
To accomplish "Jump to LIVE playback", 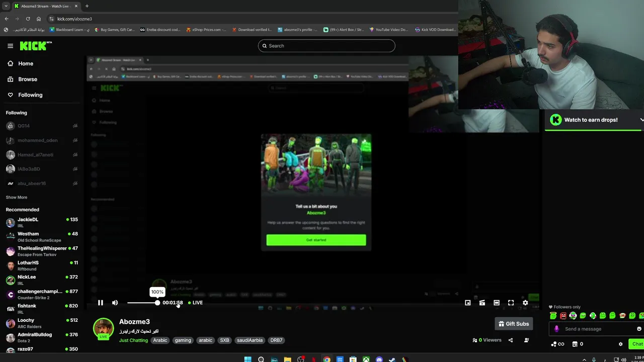I will coord(195,303).
